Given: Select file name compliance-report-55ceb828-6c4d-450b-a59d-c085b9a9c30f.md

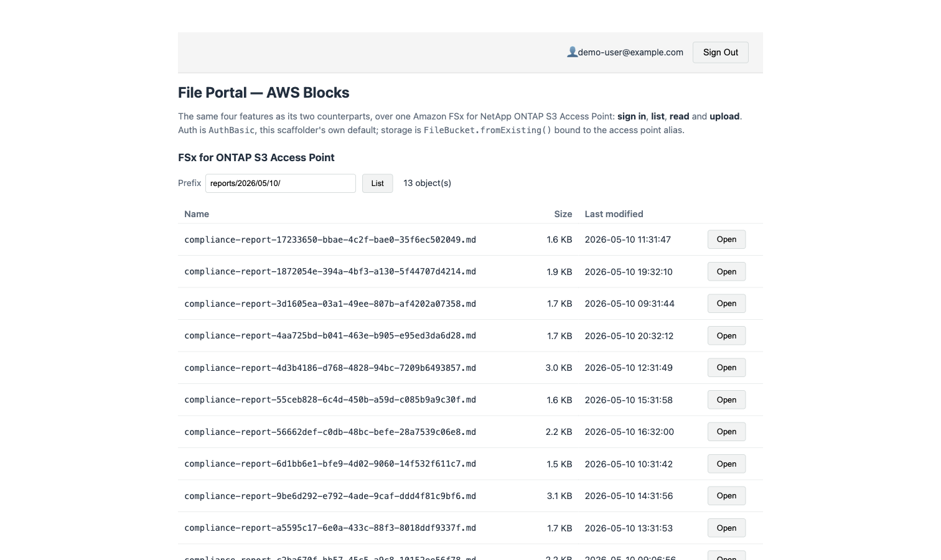Looking at the screenshot, I should [x=330, y=399].
